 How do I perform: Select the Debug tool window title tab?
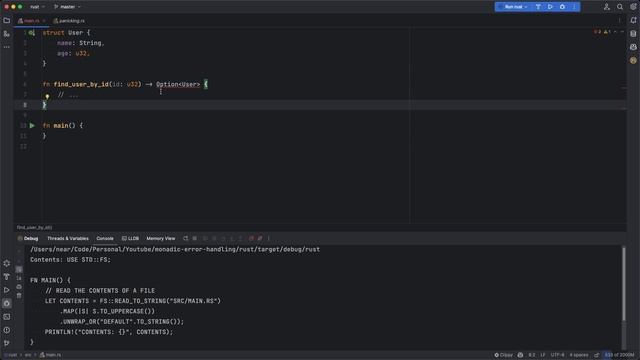pyautogui.click(x=28, y=238)
